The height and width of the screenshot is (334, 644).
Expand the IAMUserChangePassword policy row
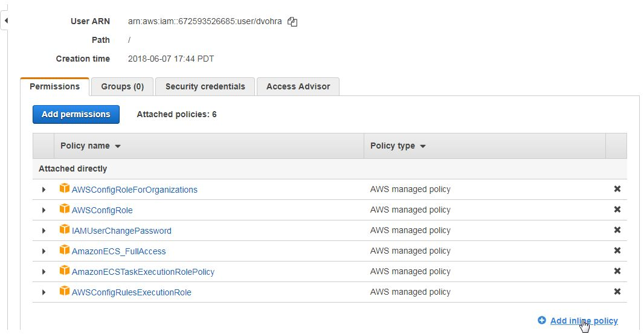(43, 231)
